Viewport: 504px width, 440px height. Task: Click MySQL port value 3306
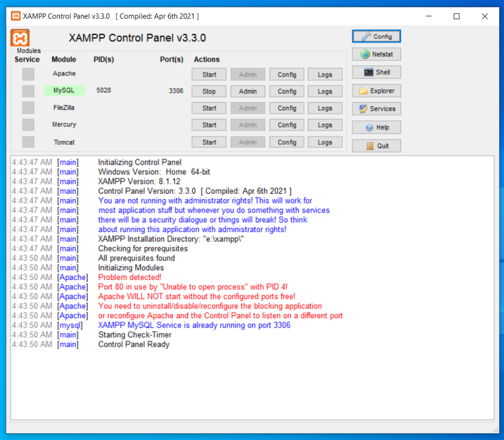176,91
